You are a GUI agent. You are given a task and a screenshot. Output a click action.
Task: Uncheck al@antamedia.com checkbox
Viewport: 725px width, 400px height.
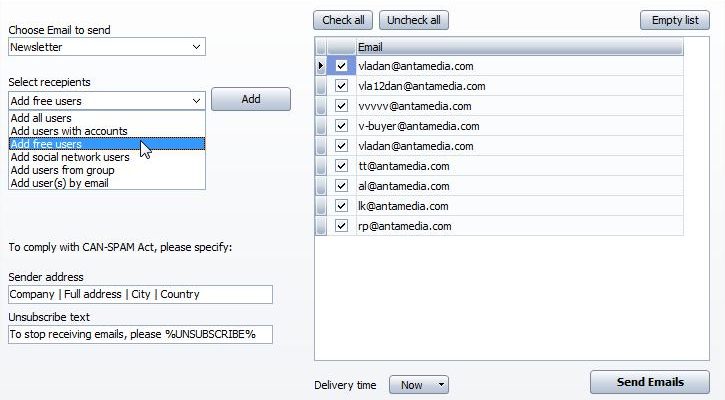point(341,186)
